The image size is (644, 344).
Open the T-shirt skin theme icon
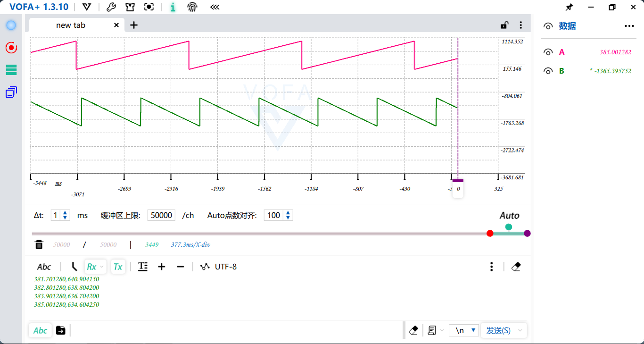click(x=130, y=7)
